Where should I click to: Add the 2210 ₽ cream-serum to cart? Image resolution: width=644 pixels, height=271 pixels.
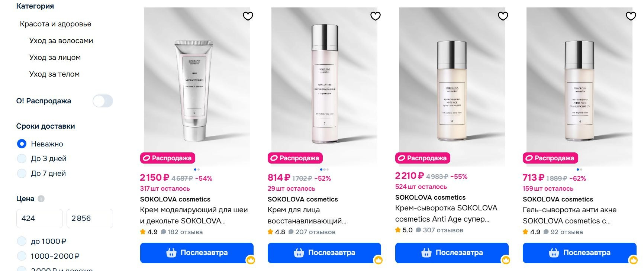(452, 253)
